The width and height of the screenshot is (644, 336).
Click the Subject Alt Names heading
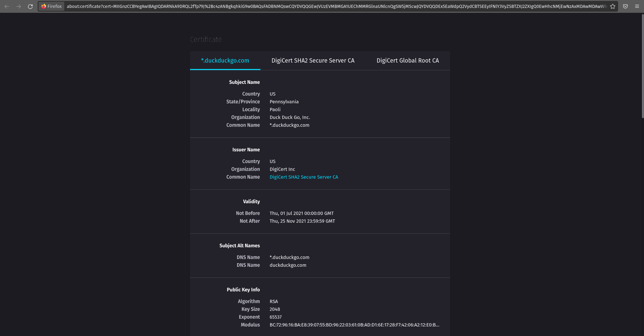pyautogui.click(x=239, y=246)
